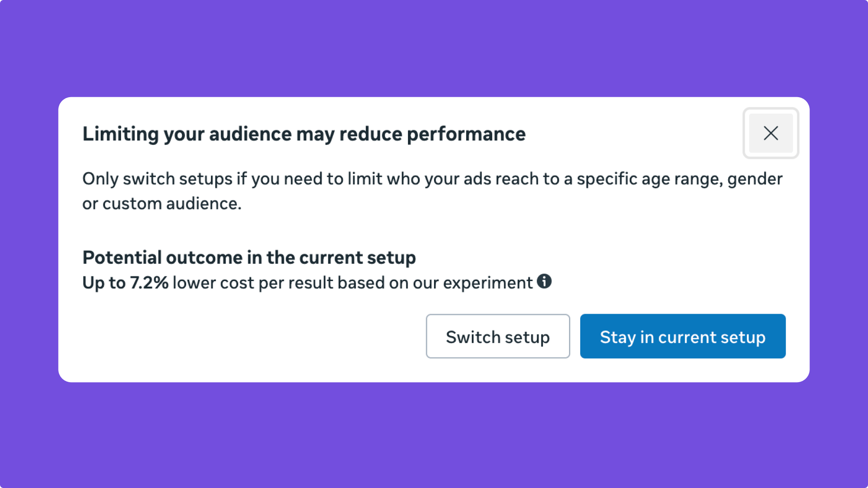Click the purple area right of the dialog

coord(838,239)
